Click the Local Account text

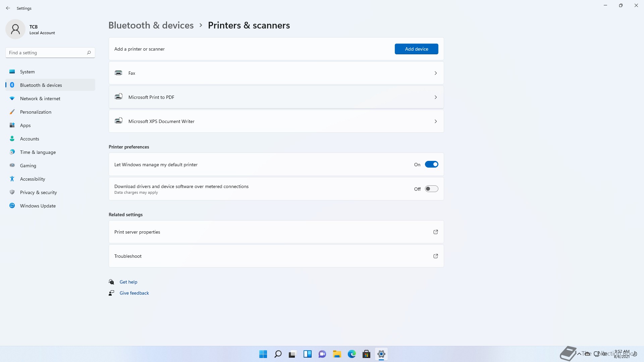pos(42,33)
